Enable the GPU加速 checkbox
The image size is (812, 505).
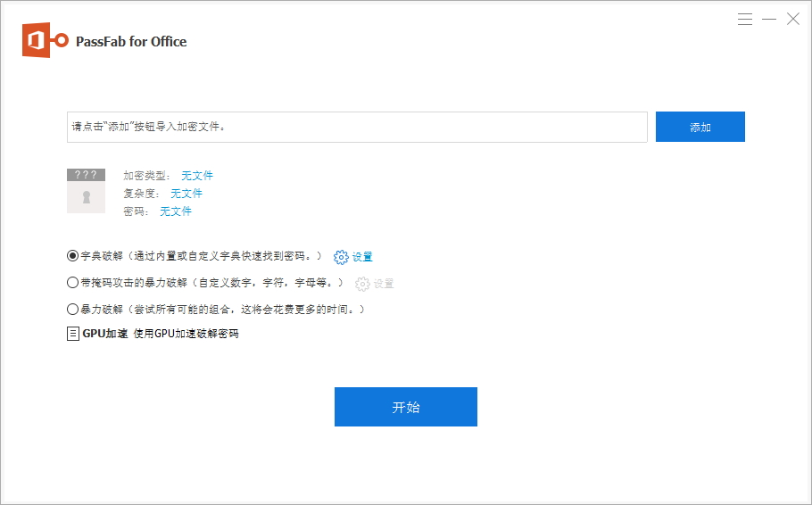pyautogui.click(x=73, y=334)
